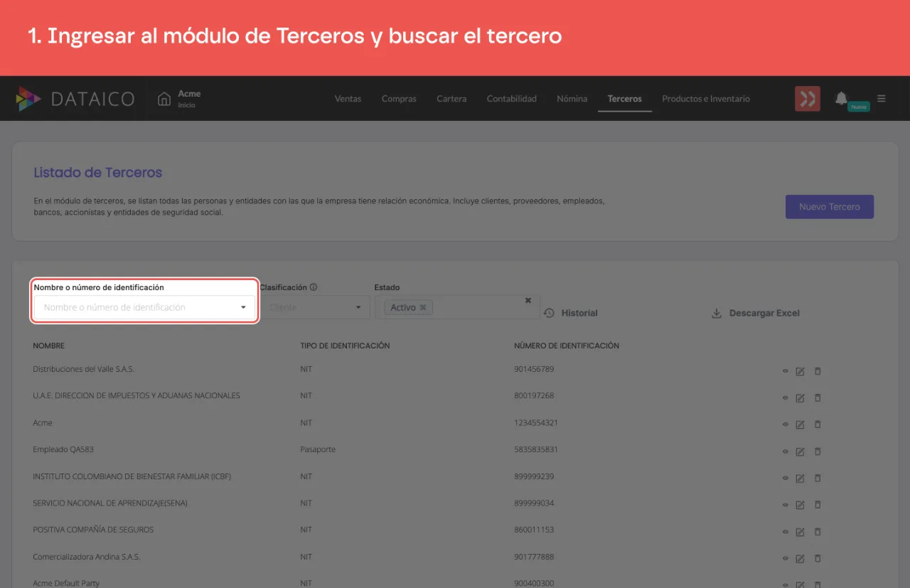Open the Historial link

pos(571,313)
